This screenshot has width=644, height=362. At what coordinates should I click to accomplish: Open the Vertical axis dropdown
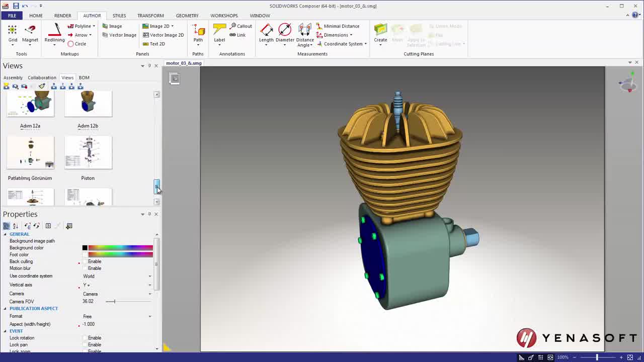click(x=149, y=285)
